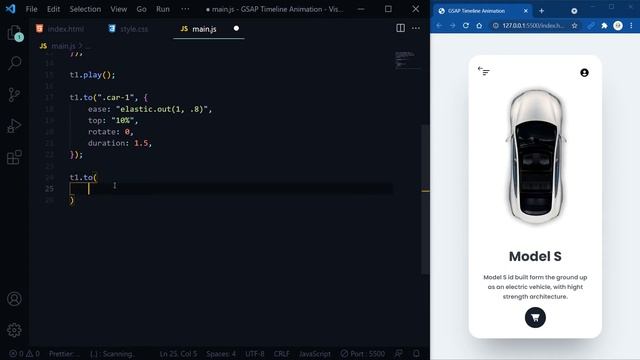Click the Scanning status bar entry
The image size is (640, 360).
click(x=112, y=353)
